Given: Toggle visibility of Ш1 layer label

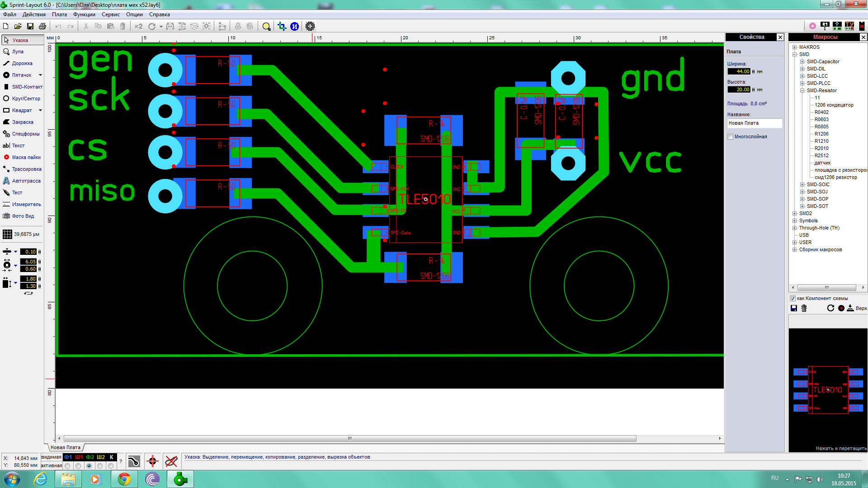Looking at the screenshot, I should 79,457.
